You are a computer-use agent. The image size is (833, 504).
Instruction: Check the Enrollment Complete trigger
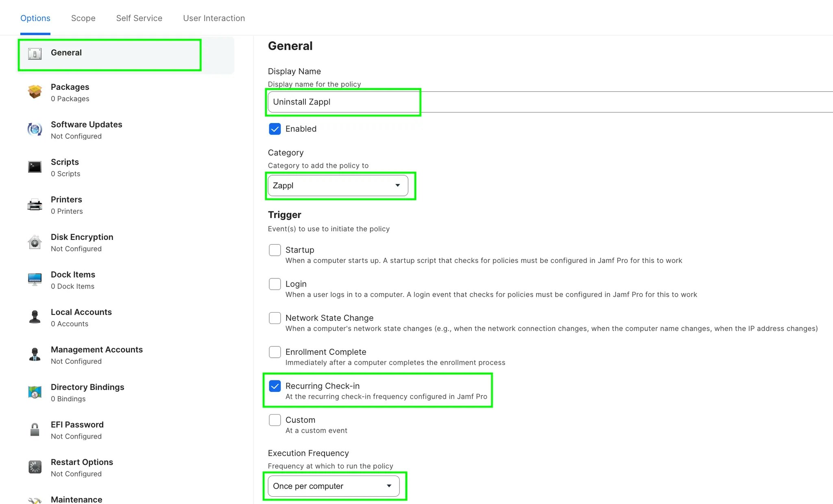[x=275, y=352]
